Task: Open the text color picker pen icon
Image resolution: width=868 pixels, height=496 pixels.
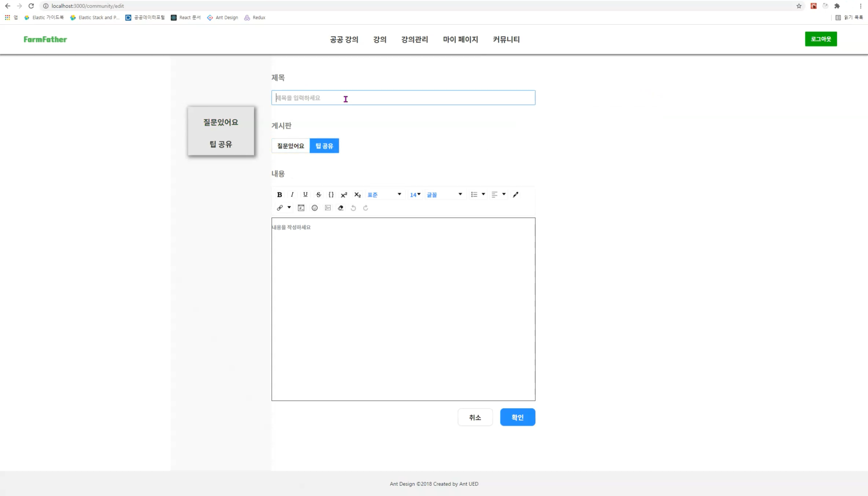Action: 515,194
